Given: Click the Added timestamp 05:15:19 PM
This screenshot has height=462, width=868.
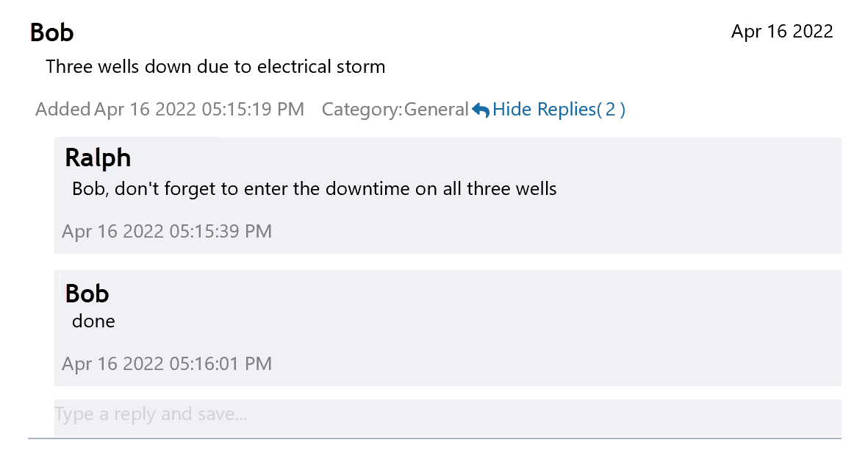Looking at the screenshot, I should tap(199, 110).
